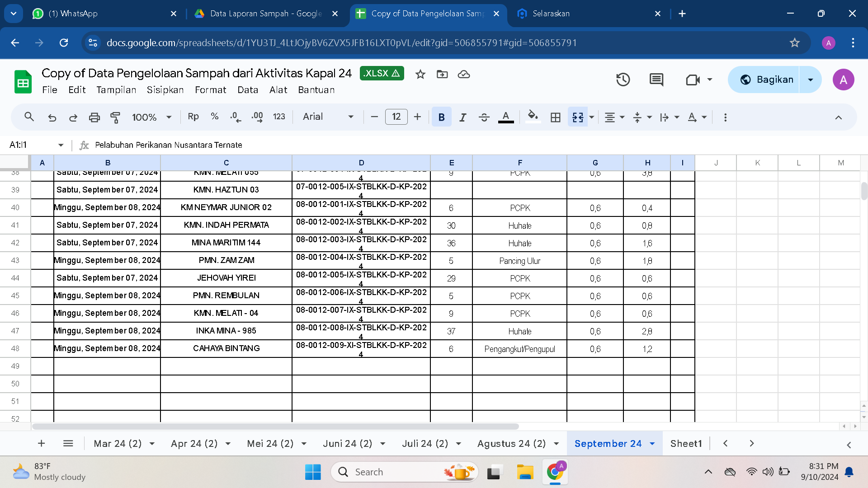Open the Alat menu

click(x=278, y=90)
